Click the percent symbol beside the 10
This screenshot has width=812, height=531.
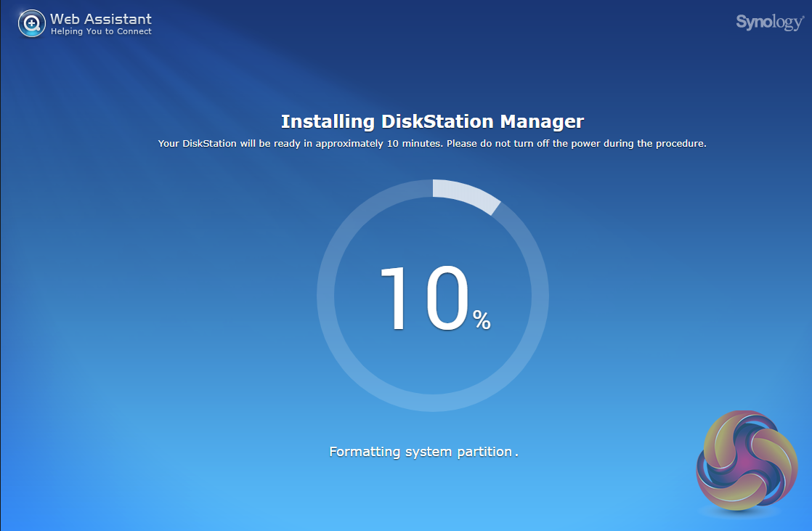(482, 320)
